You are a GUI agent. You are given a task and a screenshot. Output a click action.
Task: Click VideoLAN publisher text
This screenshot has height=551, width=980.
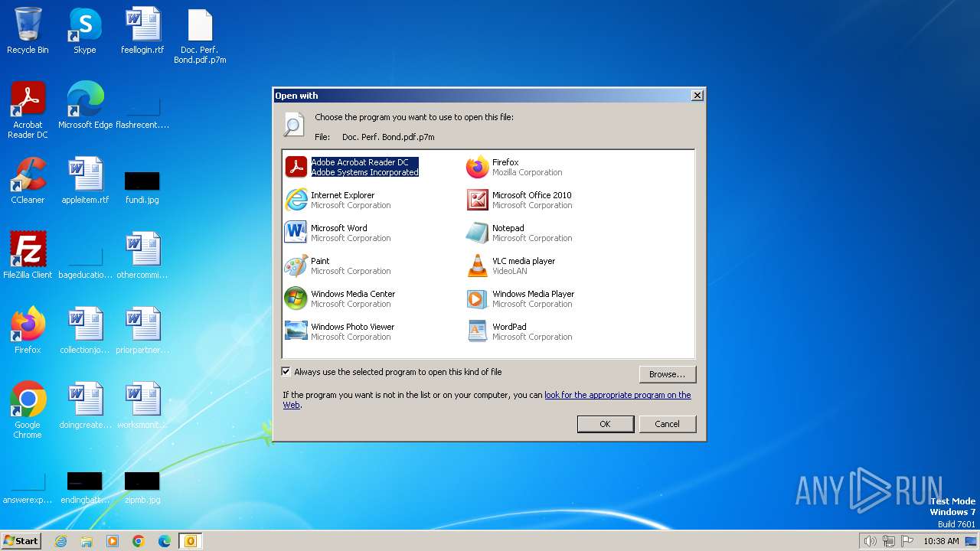click(x=510, y=271)
